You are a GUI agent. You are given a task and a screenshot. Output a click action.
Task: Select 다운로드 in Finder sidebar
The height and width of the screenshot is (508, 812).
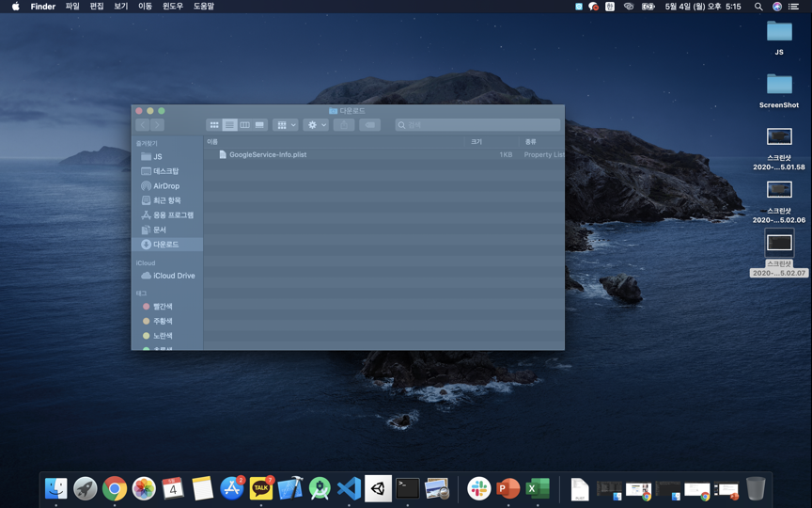pos(167,245)
